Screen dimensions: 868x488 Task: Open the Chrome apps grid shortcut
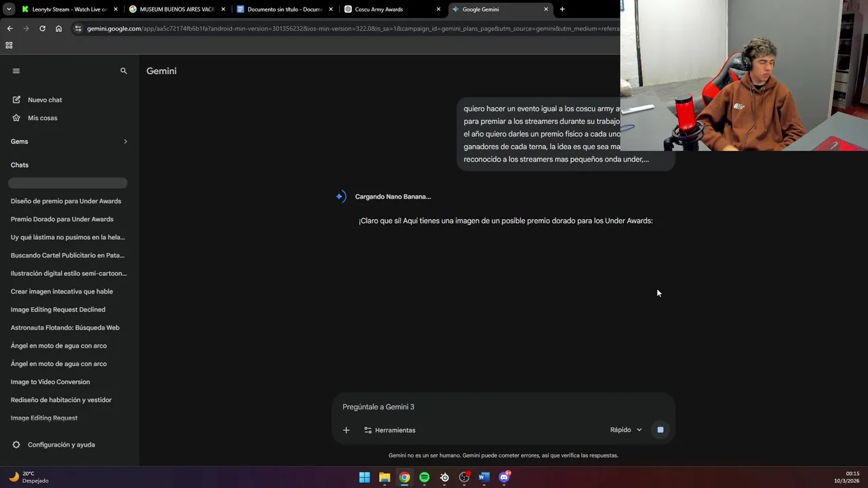[9, 45]
